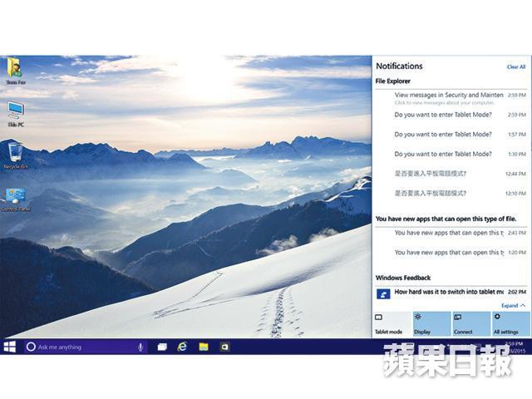Screen dimensions: 532x399
Task: Open the Windows Start menu
Action: click(x=9, y=347)
